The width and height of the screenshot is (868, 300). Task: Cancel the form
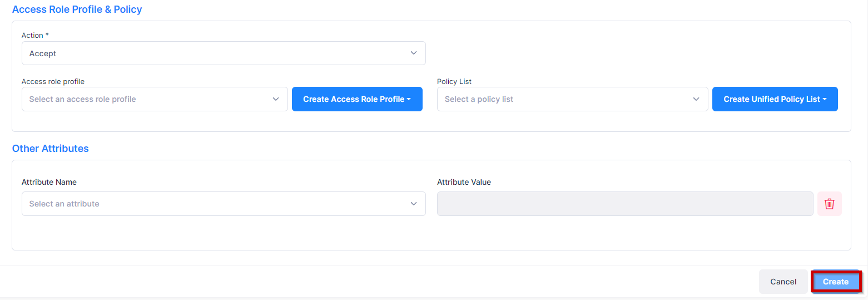click(783, 282)
